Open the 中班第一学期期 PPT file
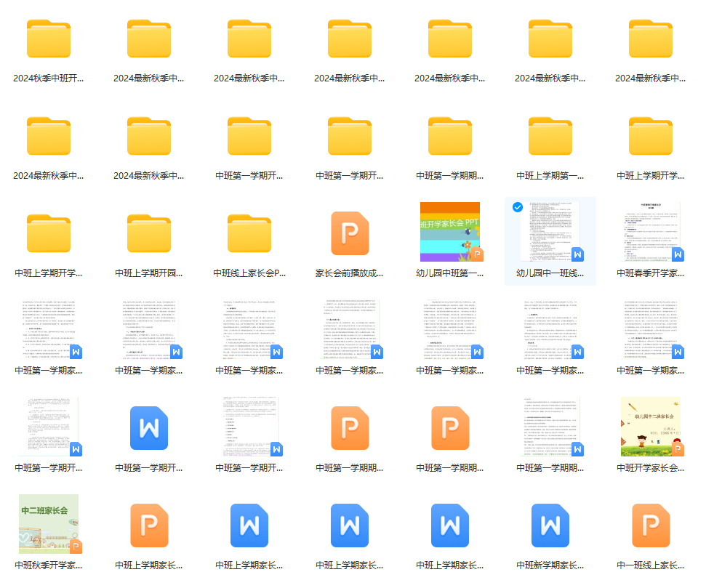This screenshot has height=588, width=722. 349,429
